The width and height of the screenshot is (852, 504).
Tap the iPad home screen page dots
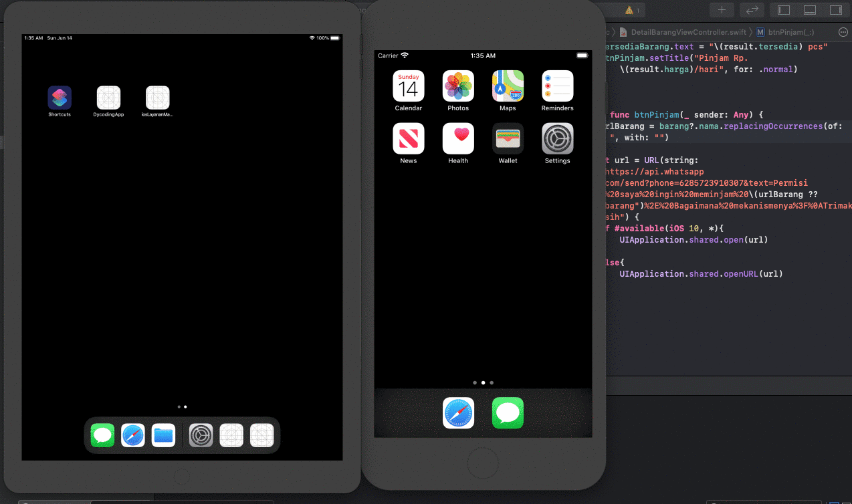pos(182,406)
